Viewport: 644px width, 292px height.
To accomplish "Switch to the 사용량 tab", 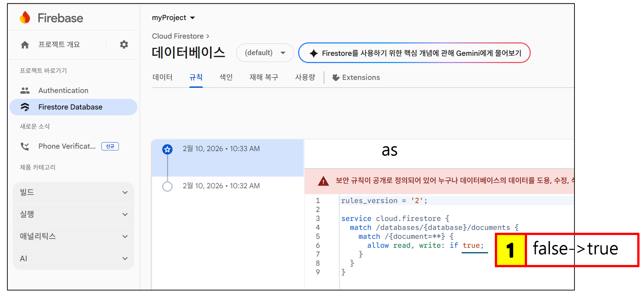I will pos(305,77).
